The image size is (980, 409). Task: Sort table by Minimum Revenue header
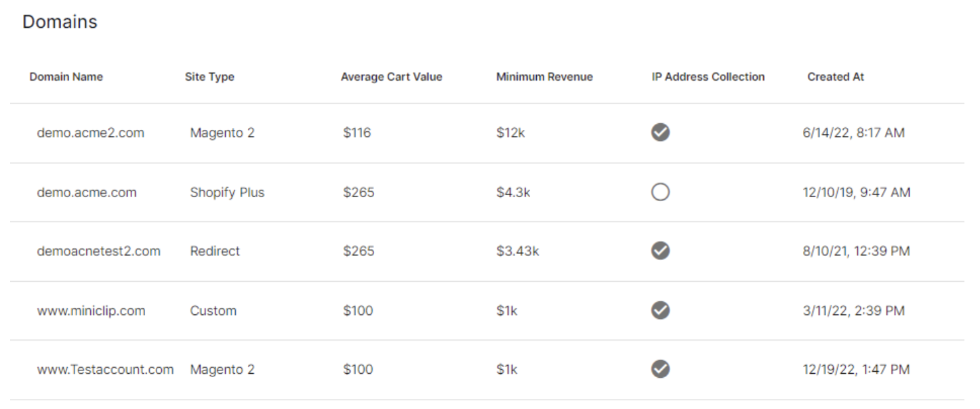(x=544, y=77)
